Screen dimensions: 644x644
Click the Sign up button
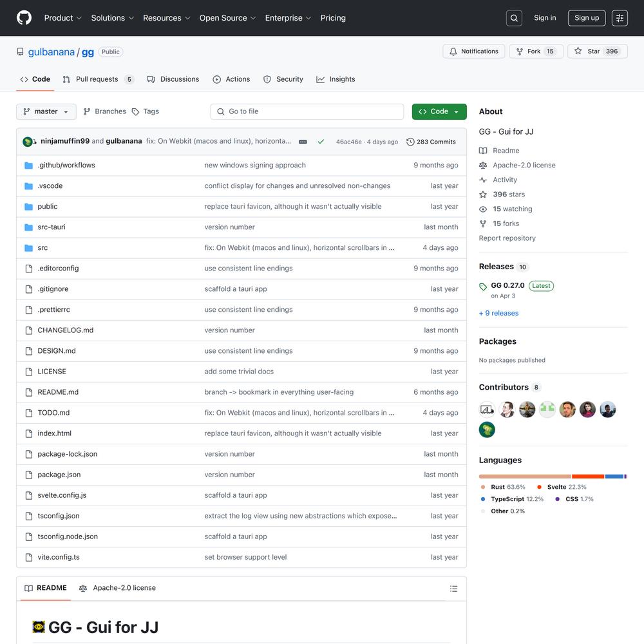[x=586, y=18]
